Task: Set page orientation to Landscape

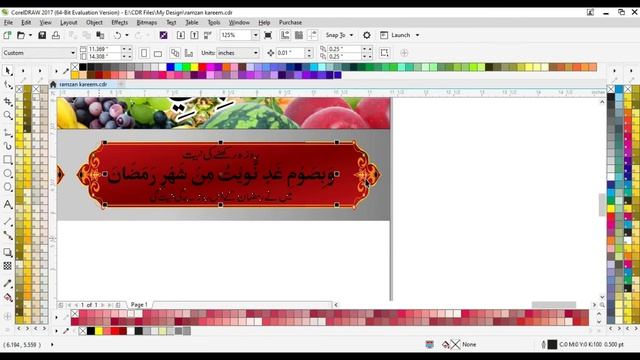Action: point(158,53)
